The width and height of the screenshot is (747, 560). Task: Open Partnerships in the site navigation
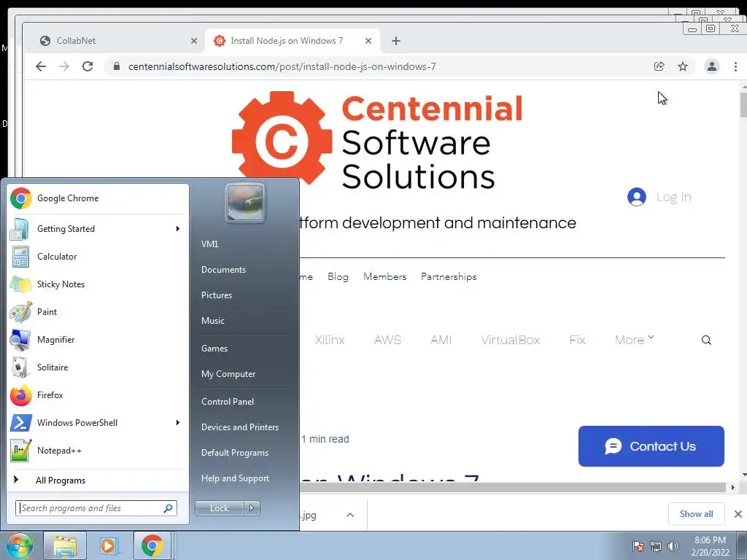pyautogui.click(x=449, y=276)
